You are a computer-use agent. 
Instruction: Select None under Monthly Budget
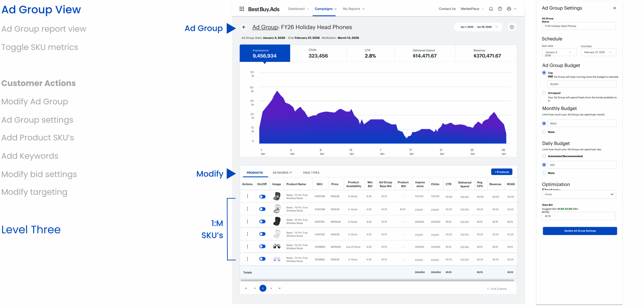pyautogui.click(x=544, y=132)
